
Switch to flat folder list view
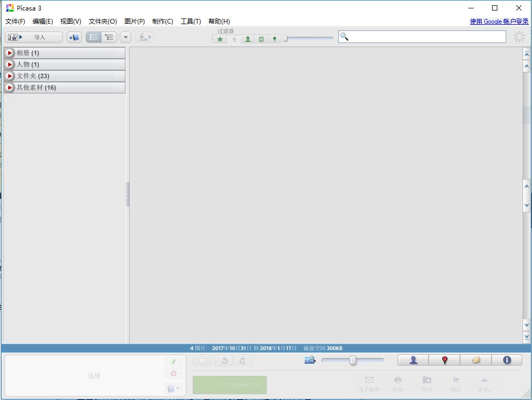(x=93, y=37)
